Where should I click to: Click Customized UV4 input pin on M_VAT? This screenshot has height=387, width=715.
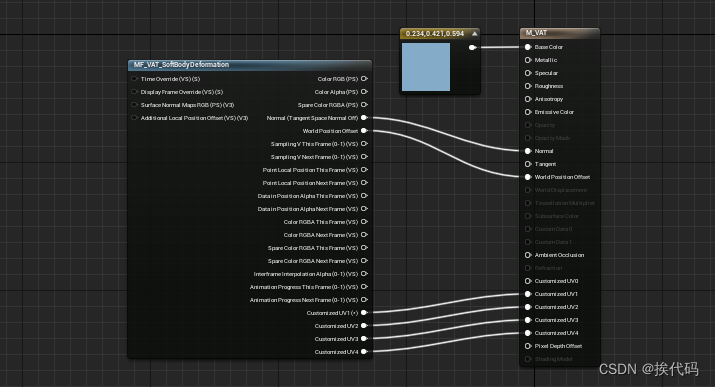click(x=528, y=333)
